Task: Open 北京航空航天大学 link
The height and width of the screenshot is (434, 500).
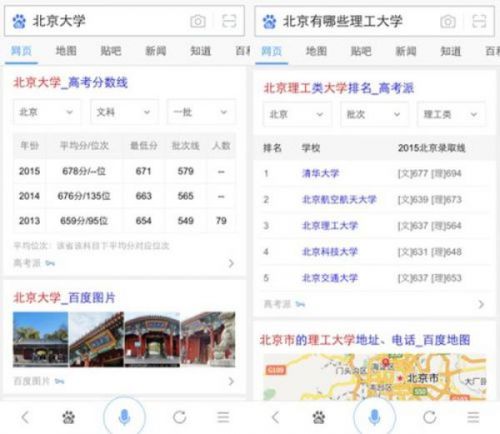Action: (339, 199)
